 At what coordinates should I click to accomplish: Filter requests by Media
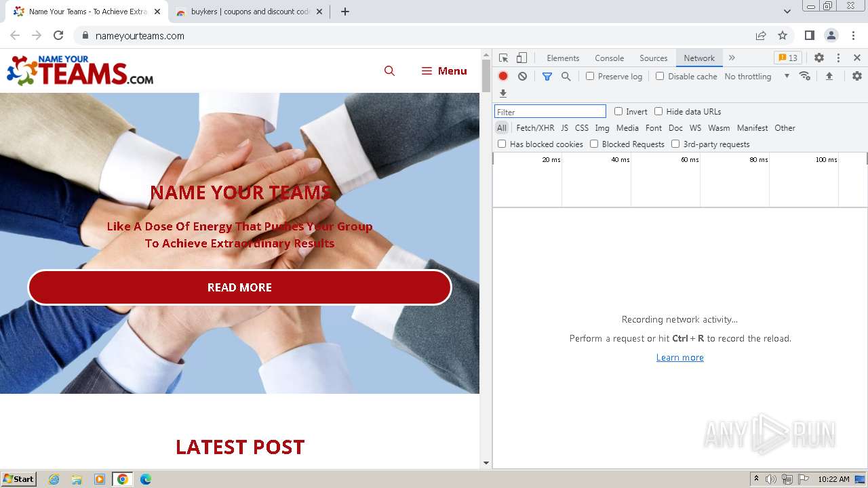pos(627,127)
